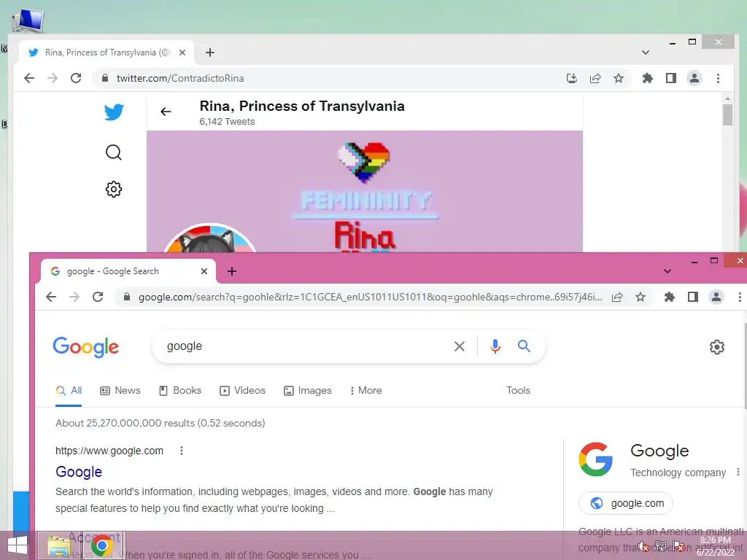Open extensions puzzle icon in Google window
This screenshot has width=747, height=560.
pos(670,297)
